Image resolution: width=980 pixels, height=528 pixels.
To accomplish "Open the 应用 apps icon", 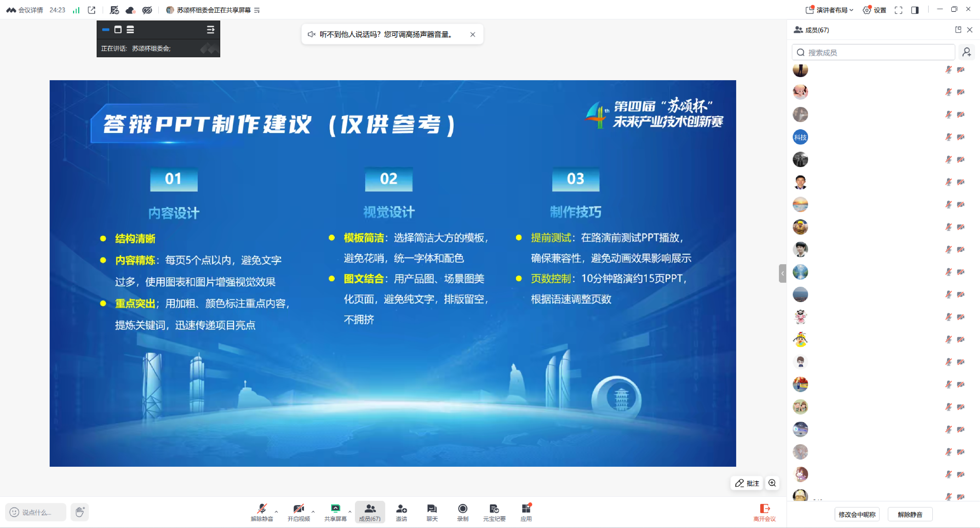I will [526, 512].
